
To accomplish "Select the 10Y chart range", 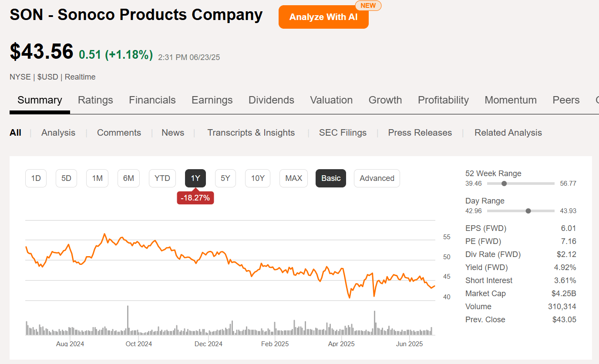I will (257, 178).
